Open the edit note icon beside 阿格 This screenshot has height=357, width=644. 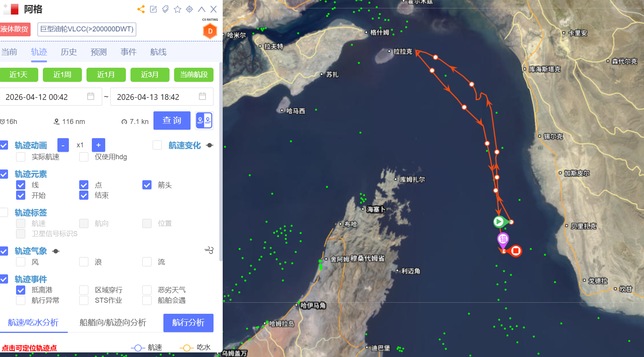click(153, 9)
